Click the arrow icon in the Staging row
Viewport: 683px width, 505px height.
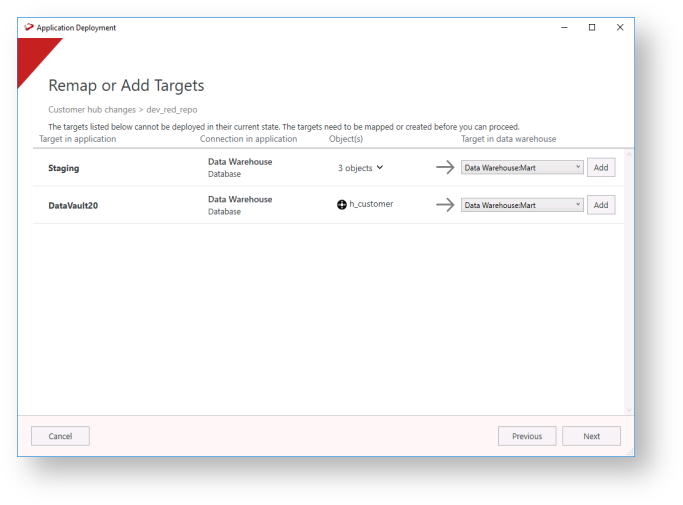pos(445,168)
